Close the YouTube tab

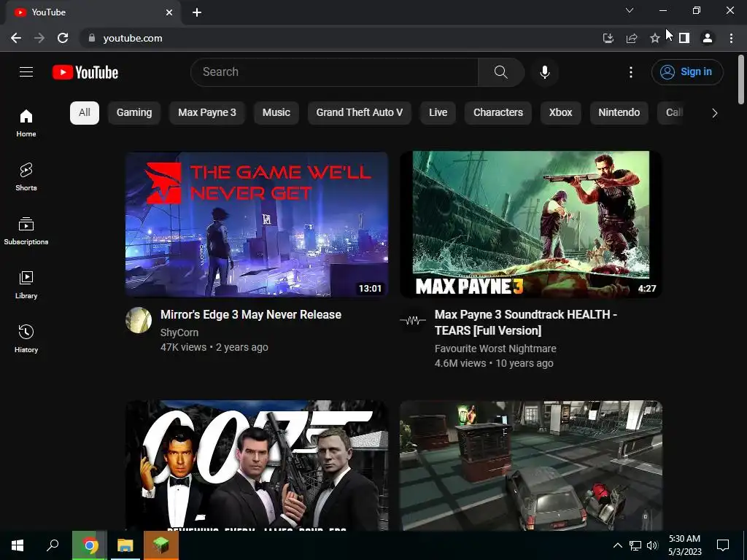tap(169, 12)
